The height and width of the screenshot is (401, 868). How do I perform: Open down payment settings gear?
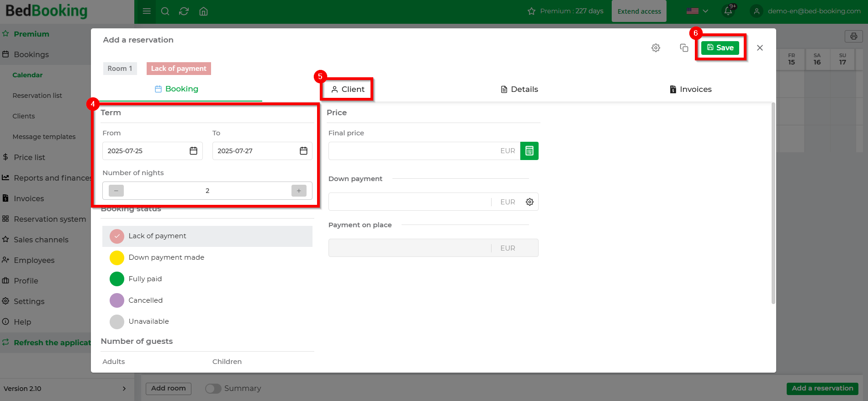(x=529, y=202)
